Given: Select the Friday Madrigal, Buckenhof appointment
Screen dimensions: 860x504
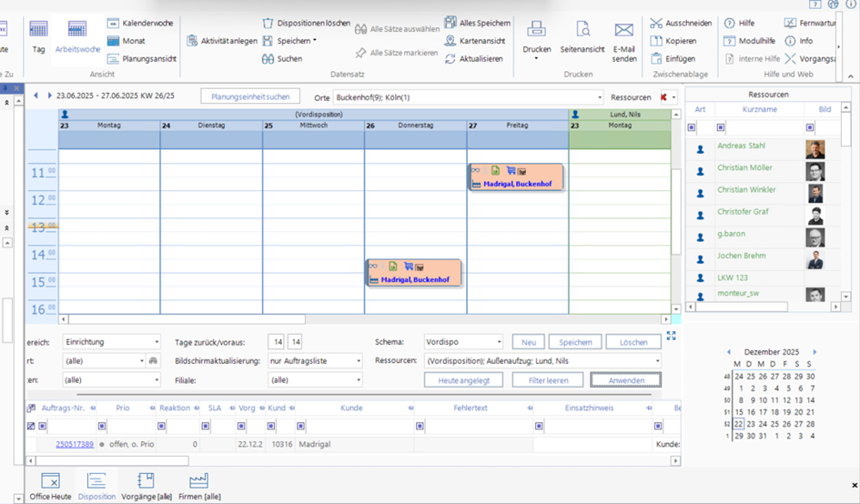Looking at the screenshot, I should click(x=516, y=183).
